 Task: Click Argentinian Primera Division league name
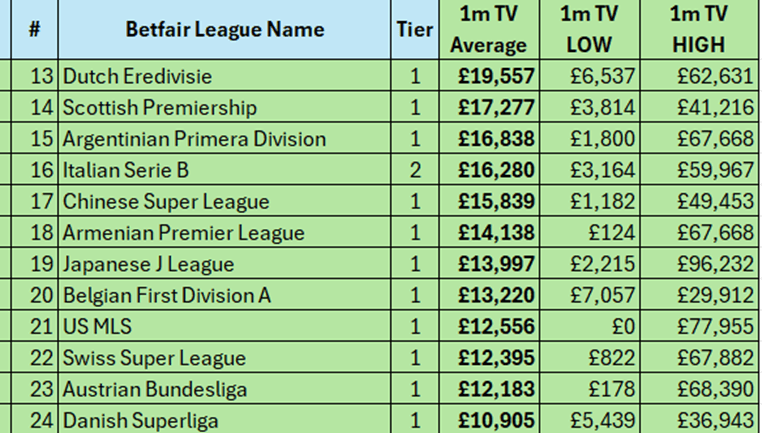click(x=194, y=139)
